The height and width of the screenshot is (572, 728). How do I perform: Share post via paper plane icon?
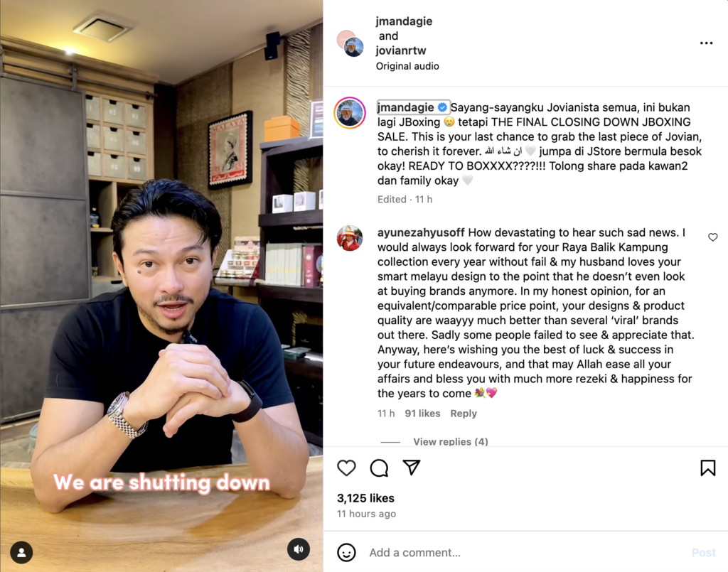(x=412, y=467)
